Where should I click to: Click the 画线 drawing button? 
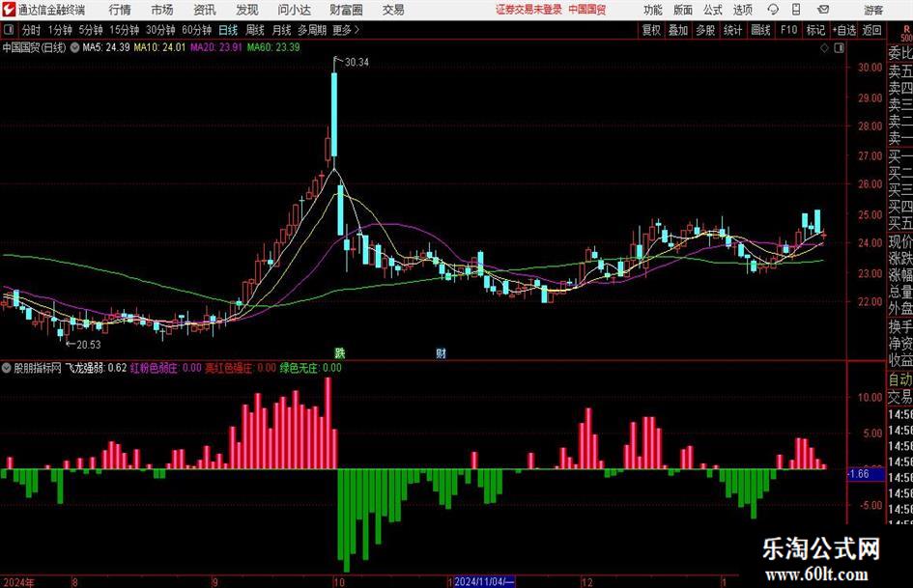click(760, 30)
